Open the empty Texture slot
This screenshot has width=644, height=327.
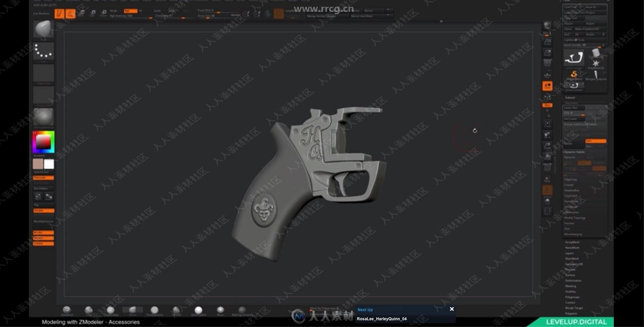(x=43, y=95)
